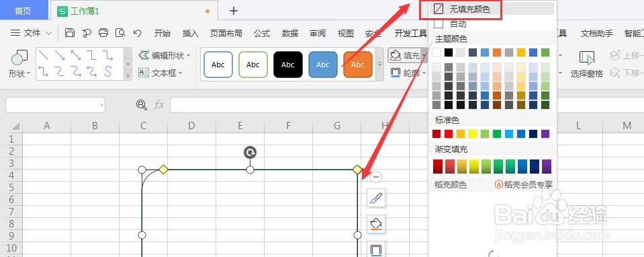Open the 公式 ribbon tab

point(262,34)
